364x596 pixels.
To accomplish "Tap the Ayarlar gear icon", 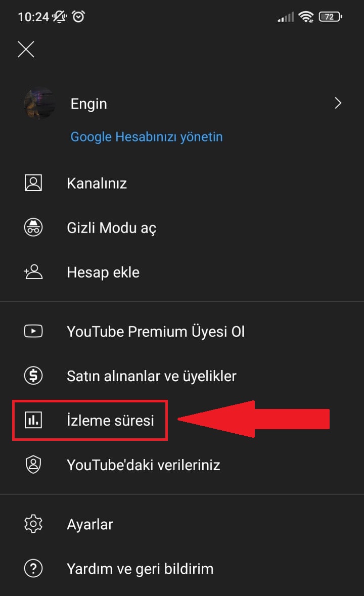I will 33,524.
